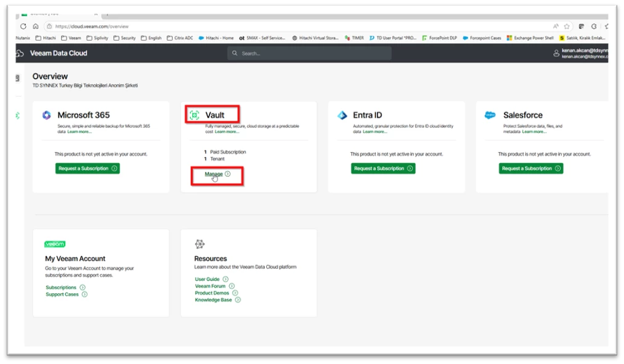Screen dimensions: 624x364
Task: Open the Forcepoint Cases bookmark
Action: point(482,38)
